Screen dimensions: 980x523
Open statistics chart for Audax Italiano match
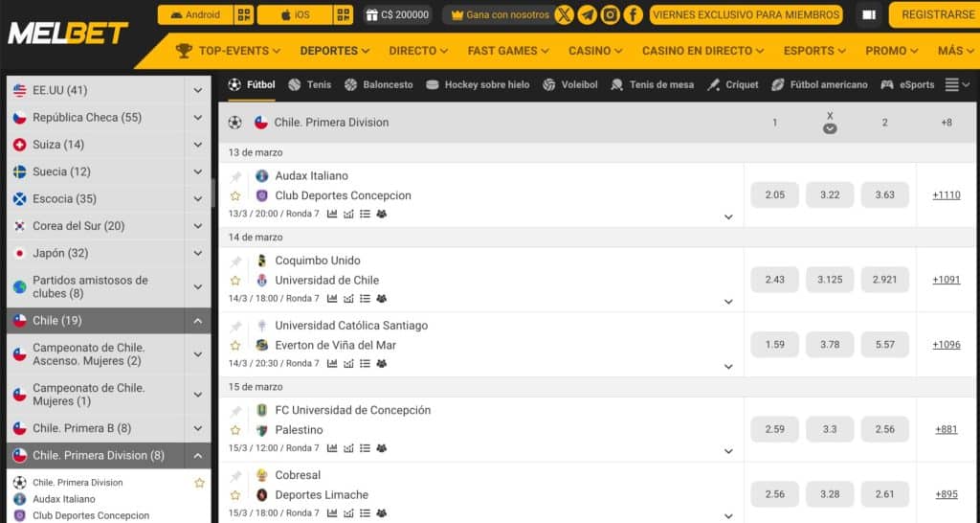click(331, 214)
